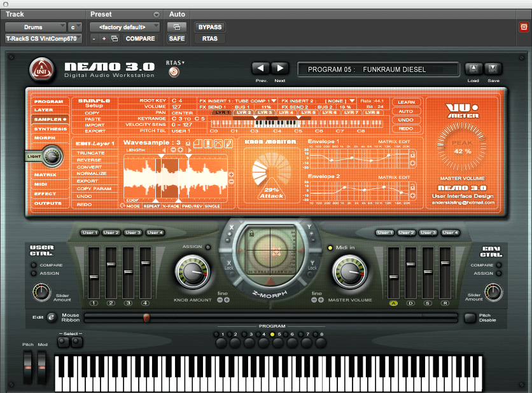
Task: Click the Envelope 1 padlock icon
Action: (412, 155)
